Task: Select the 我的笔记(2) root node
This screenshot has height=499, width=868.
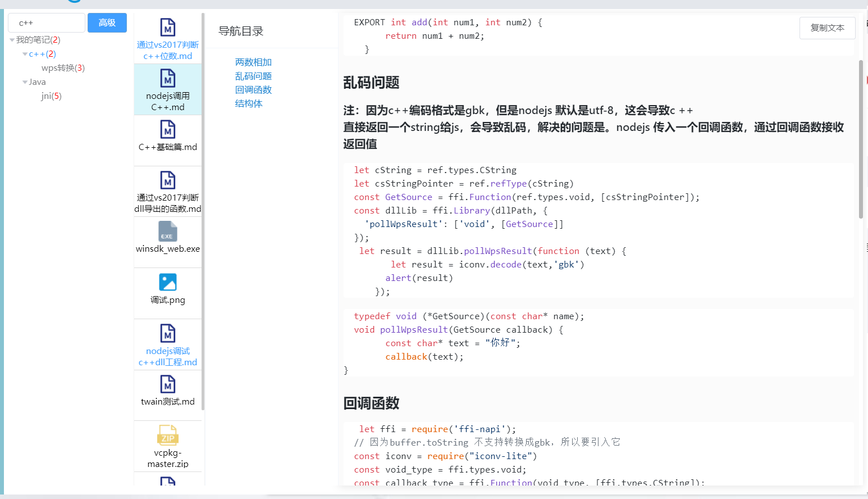Action: click(38, 40)
